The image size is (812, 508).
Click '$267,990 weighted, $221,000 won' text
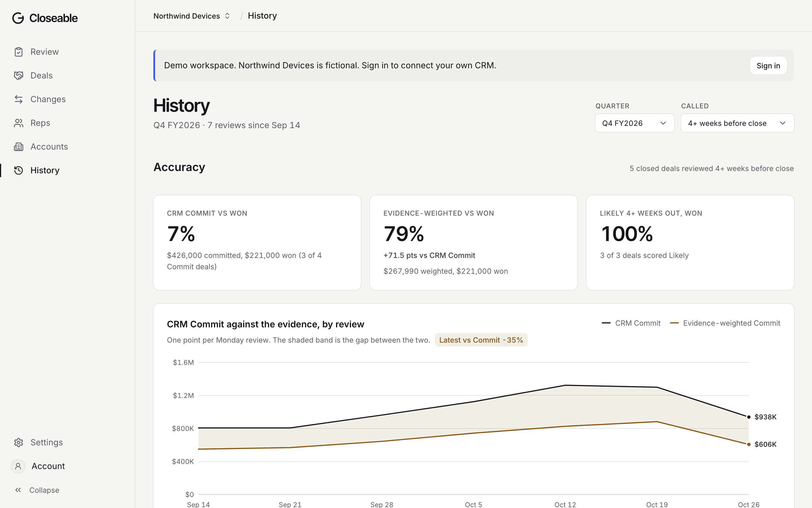445,271
